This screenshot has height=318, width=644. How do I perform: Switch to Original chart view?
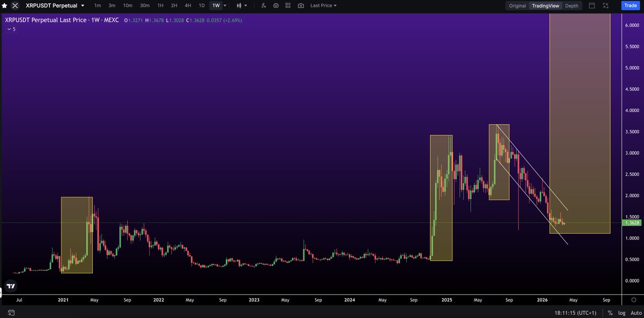click(517, 5)
